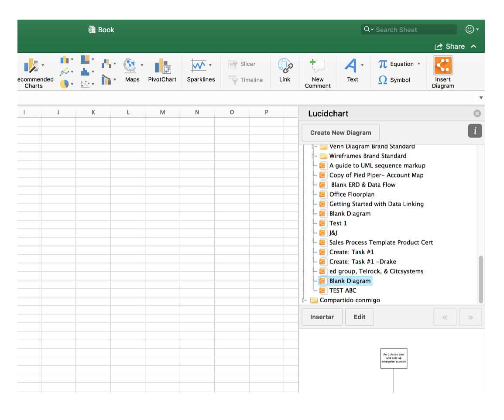Screen dimensions: 504x420
Task: Click the Timeline icon
Action: tap(233, 80)
